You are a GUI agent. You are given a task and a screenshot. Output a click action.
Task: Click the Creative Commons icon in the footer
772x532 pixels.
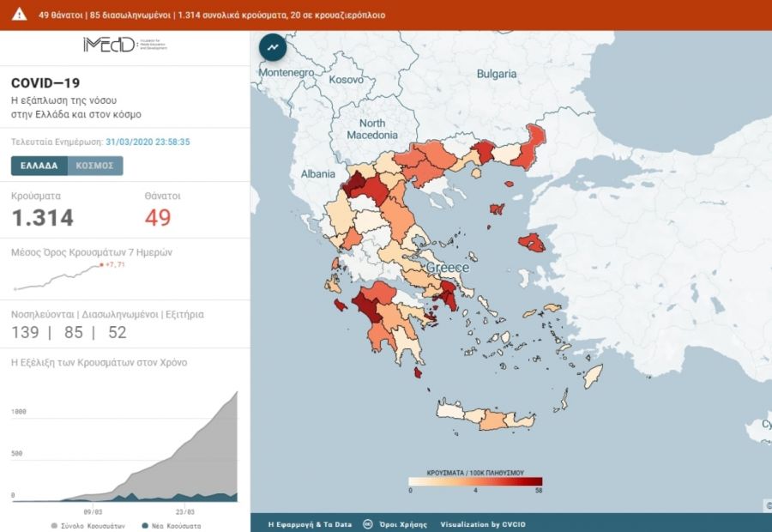[x=369, y=522]
